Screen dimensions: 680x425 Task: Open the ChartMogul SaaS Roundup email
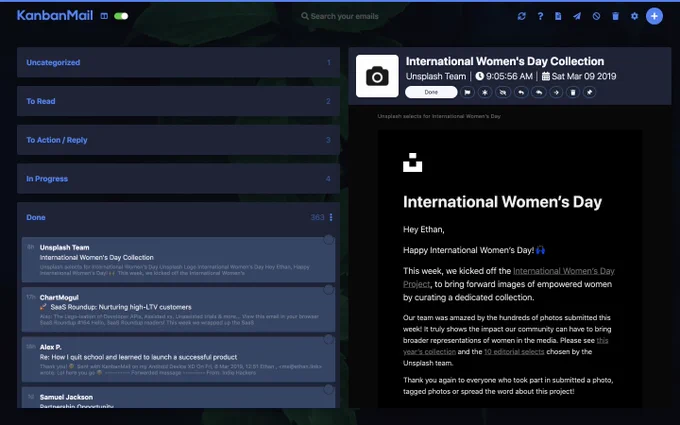[178, 310]
